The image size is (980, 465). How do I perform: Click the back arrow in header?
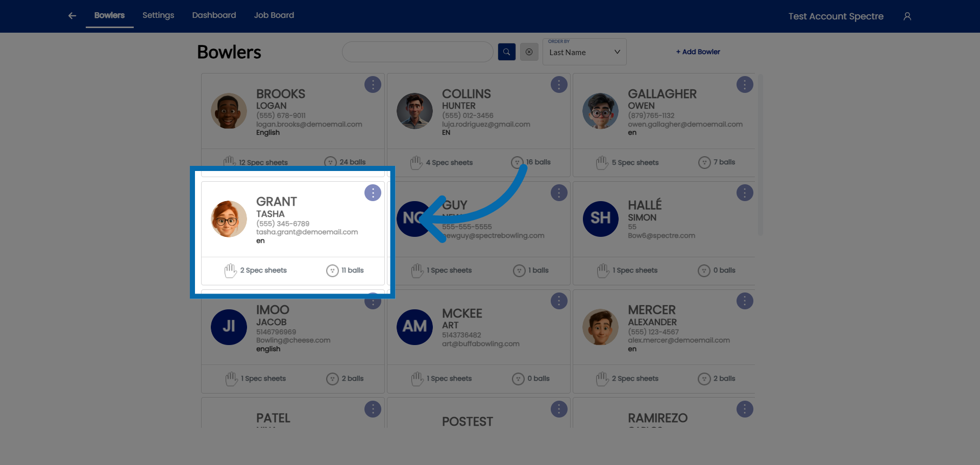point(72,16)
